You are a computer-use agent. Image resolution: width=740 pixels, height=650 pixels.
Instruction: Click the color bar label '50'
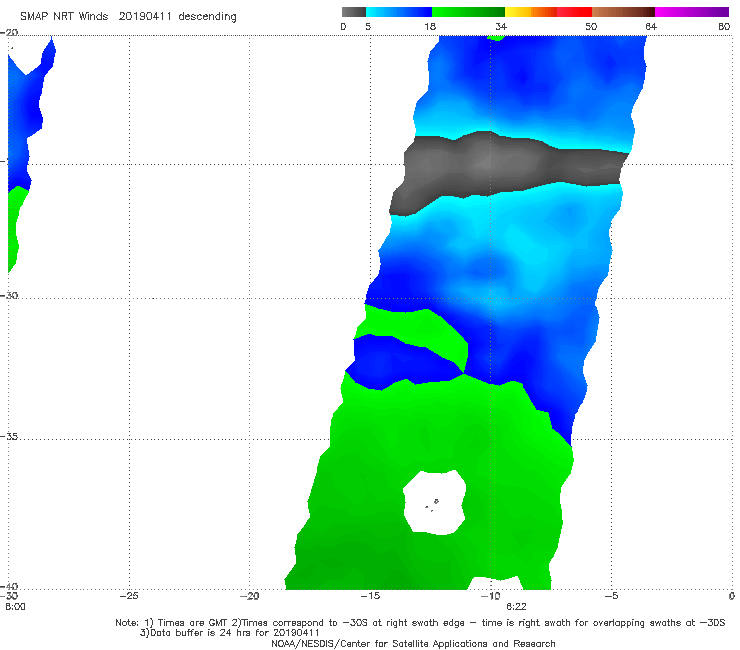[x=591, y=26]
